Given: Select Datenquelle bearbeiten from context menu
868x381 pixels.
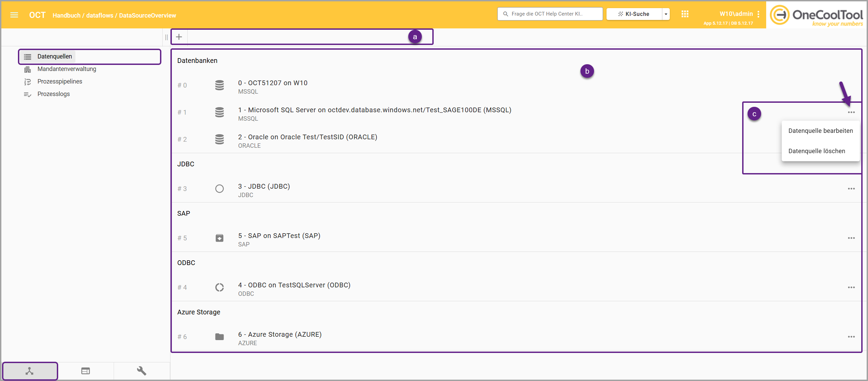Looking at the screenshot, I should 820,131.
